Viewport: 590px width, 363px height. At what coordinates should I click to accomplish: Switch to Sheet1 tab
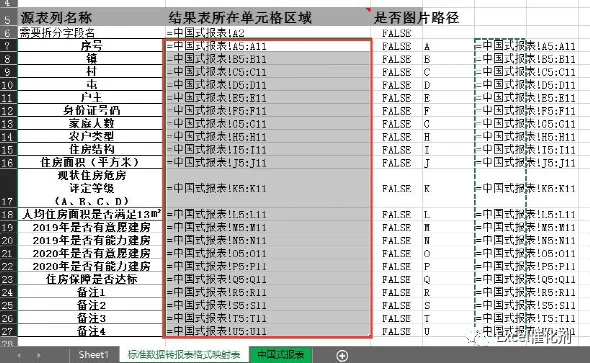point(94,355)
